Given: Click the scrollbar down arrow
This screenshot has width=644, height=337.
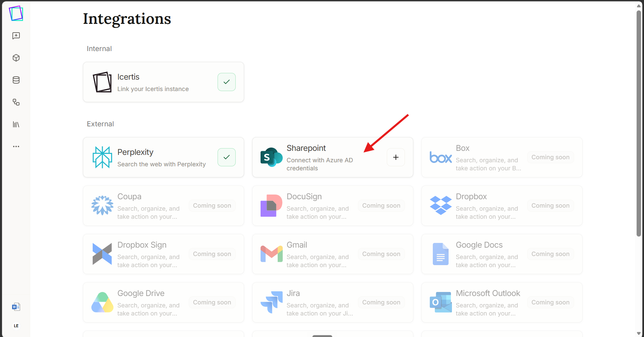Looking at the screenshot, I should coord(639,333).
